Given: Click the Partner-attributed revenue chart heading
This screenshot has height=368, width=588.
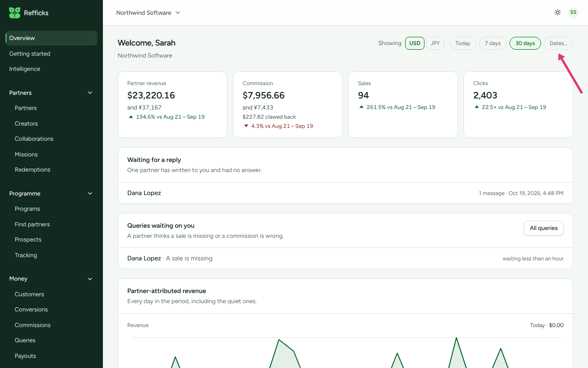Looking at the screenshot, I should click(x=167, y=291).
